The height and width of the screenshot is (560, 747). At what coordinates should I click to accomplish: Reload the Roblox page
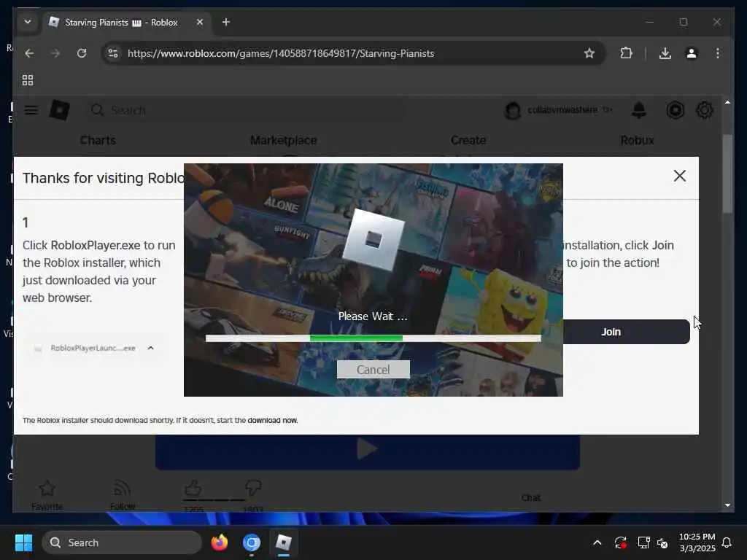click(82, 53)
